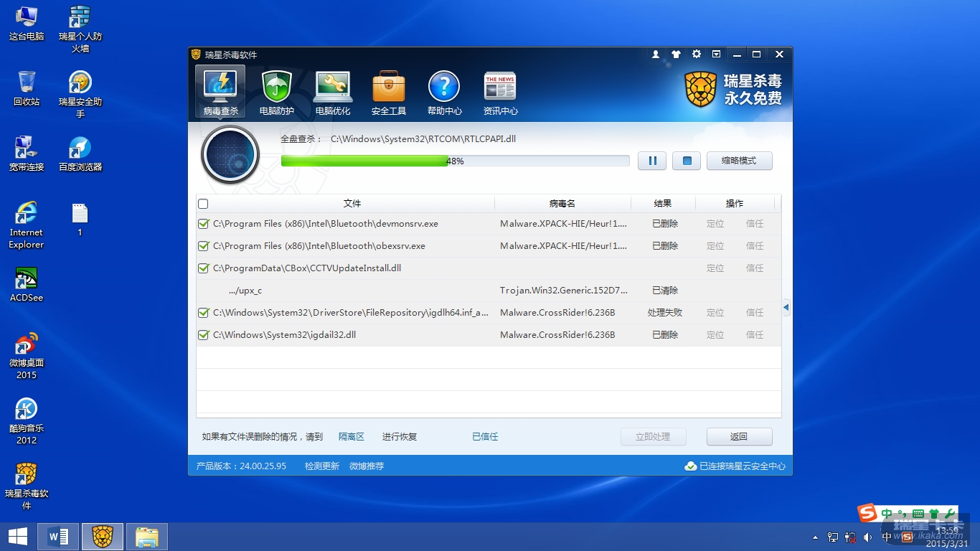The image size is (980, 551).
Task: Switch to the 电脑优化 tab
Action: coord(332,92)
